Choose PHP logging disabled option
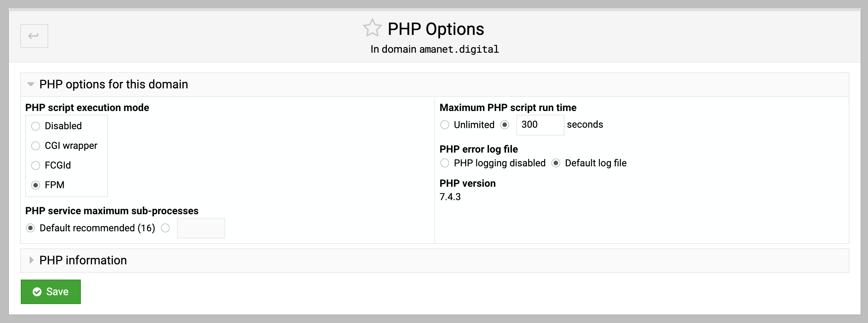Viewport: 868px width, 323px height. pos(445,163)
